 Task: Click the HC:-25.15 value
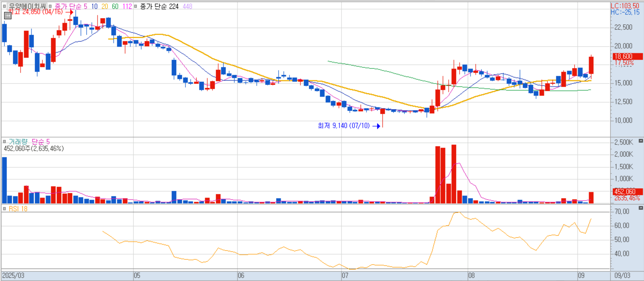coord(625,12)
